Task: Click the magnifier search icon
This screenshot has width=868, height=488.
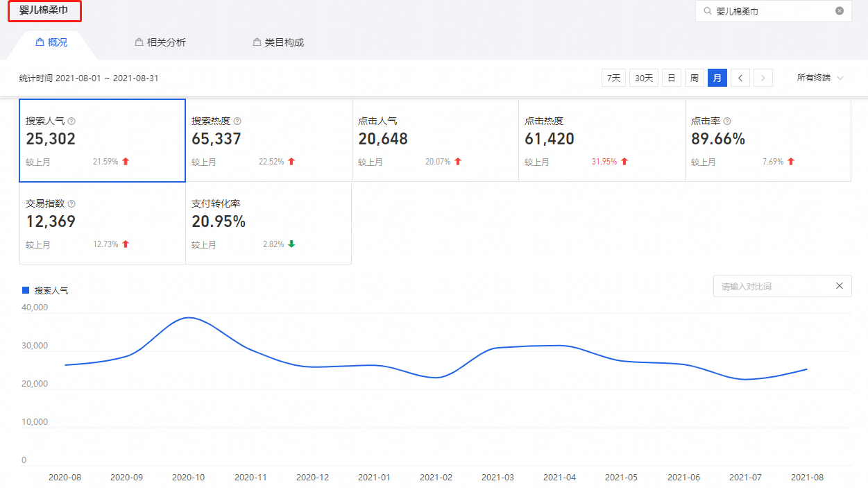Action: pos(707,11)
